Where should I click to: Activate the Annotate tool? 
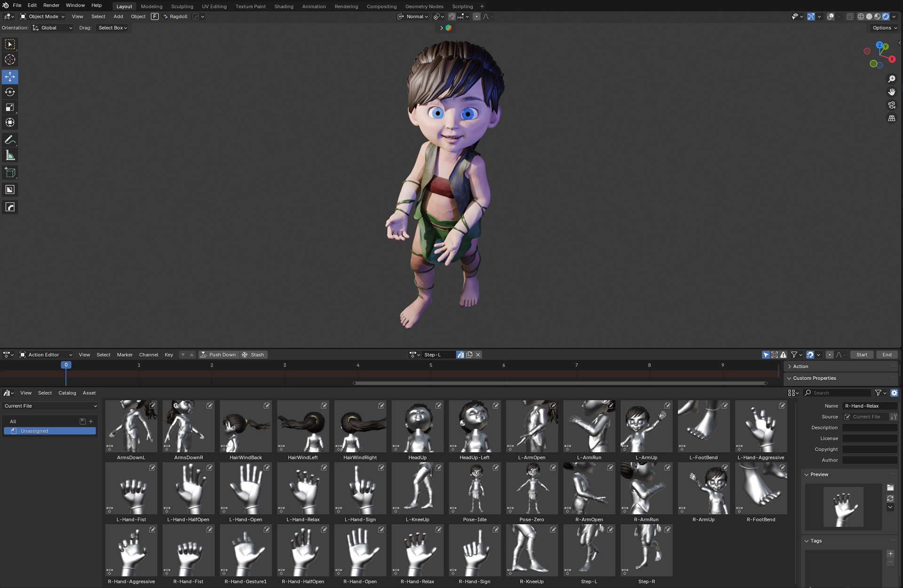(x=9, y=139)
